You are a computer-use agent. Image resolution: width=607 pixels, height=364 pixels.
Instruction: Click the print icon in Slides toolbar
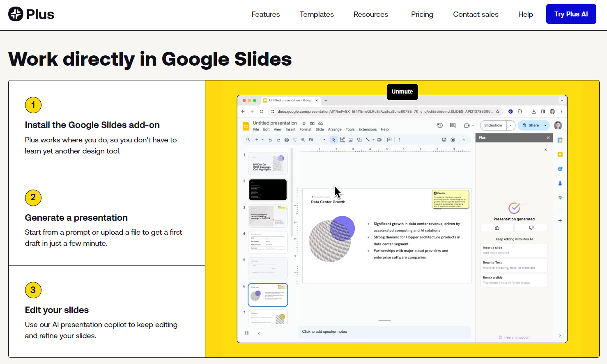coord(287,140)
